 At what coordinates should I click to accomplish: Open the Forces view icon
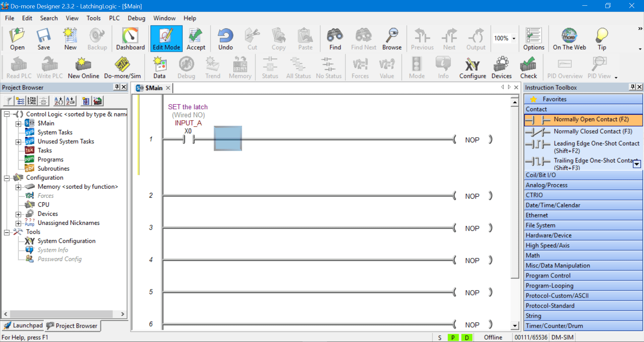pos(360,66)
